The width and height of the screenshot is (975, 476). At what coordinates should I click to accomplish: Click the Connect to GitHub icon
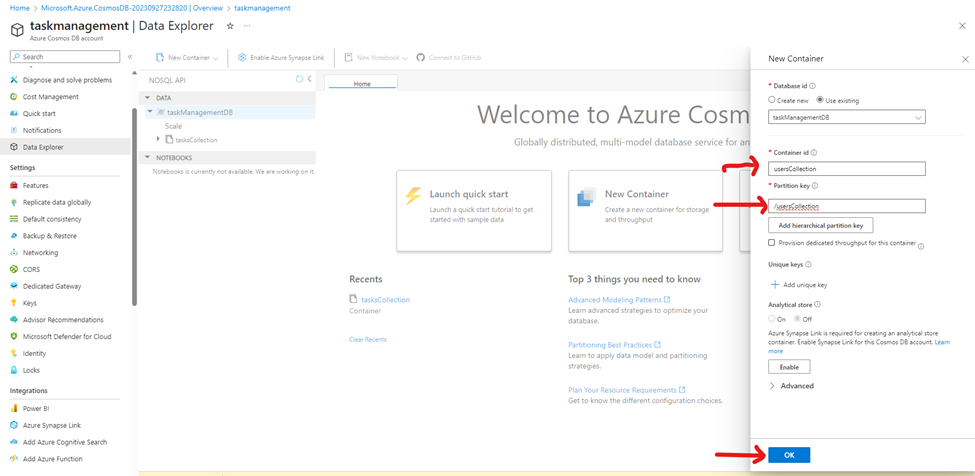coord(421,58)
